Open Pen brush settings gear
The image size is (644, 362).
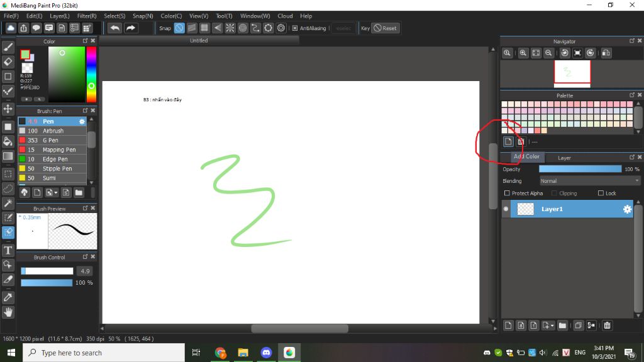[x=82, y=121]
